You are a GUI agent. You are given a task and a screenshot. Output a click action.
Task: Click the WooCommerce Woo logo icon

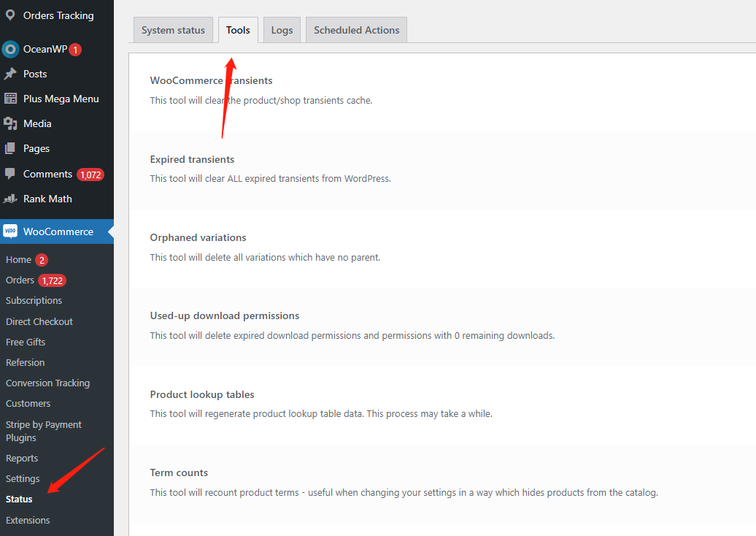pos(10,231)
